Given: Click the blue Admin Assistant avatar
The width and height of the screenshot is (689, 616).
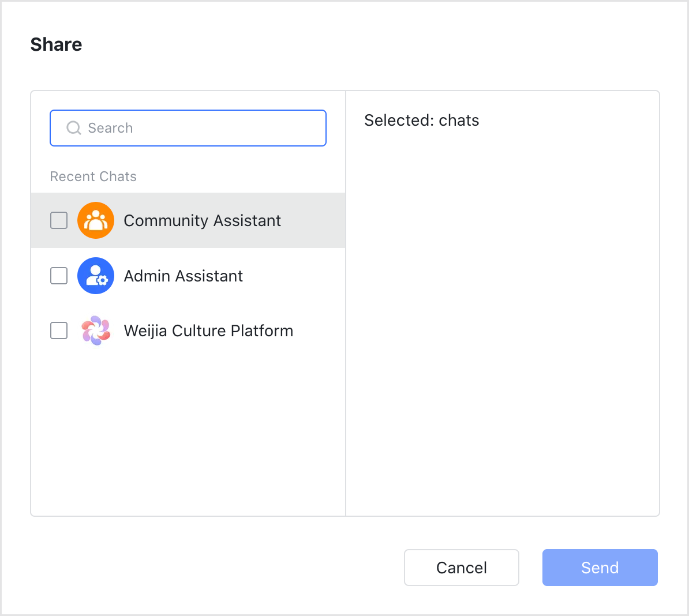Looking at the screenshot, I should (x=96, y=276).
